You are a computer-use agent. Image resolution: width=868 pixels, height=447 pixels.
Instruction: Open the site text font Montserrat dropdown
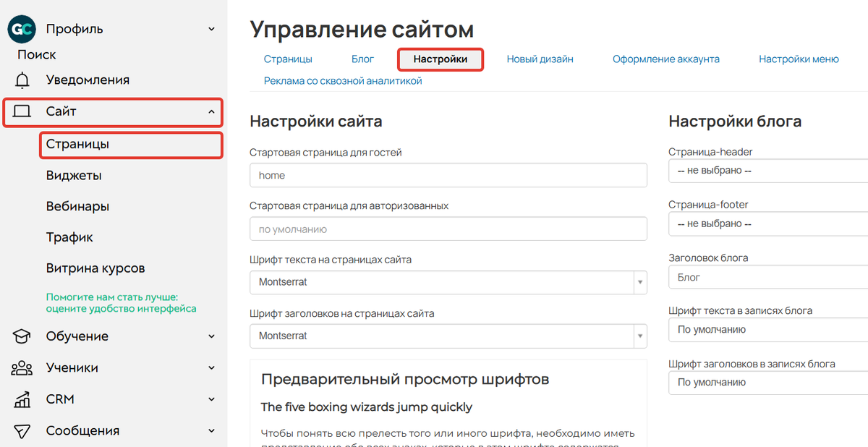448,282
